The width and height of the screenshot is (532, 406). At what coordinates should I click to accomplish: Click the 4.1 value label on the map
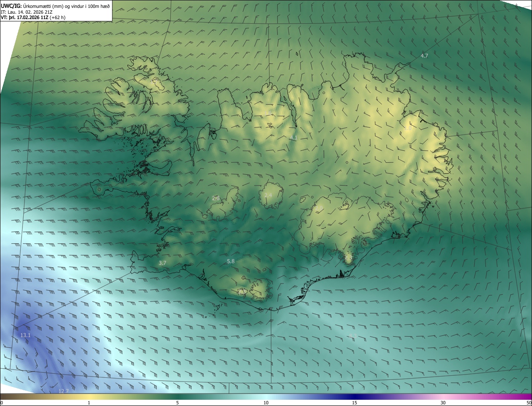(293, 138)
